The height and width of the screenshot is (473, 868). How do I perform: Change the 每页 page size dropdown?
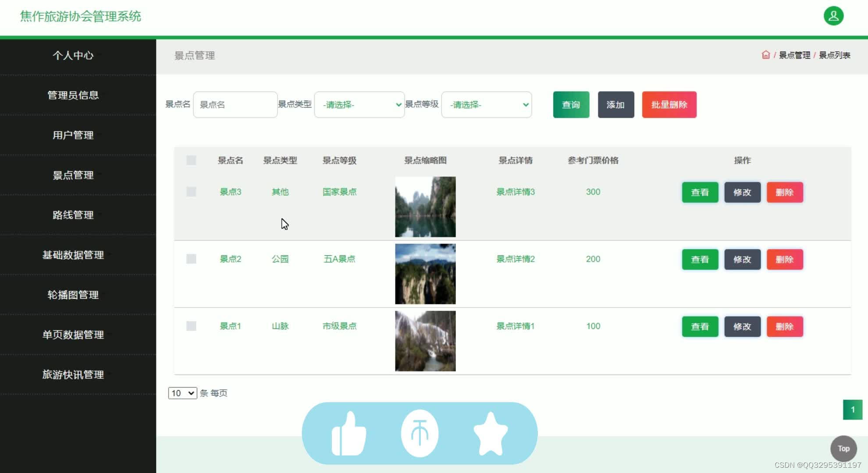(x=182, y=393)
